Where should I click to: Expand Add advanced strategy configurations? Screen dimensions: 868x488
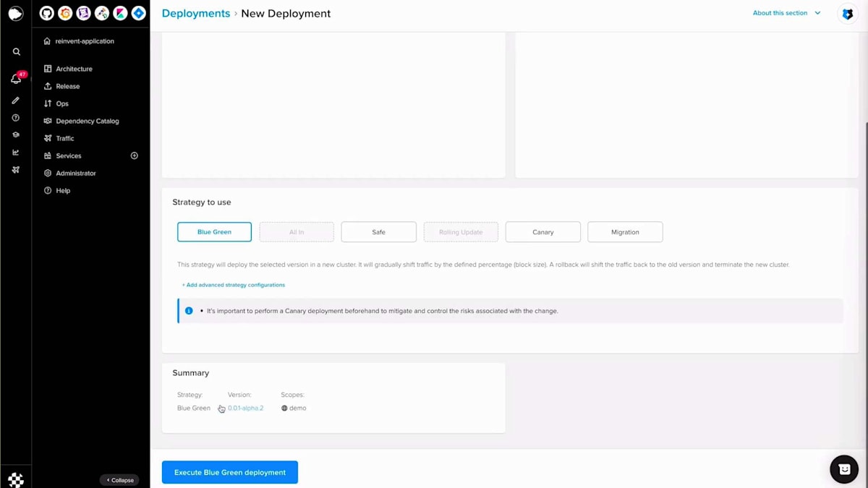(233, 285)
